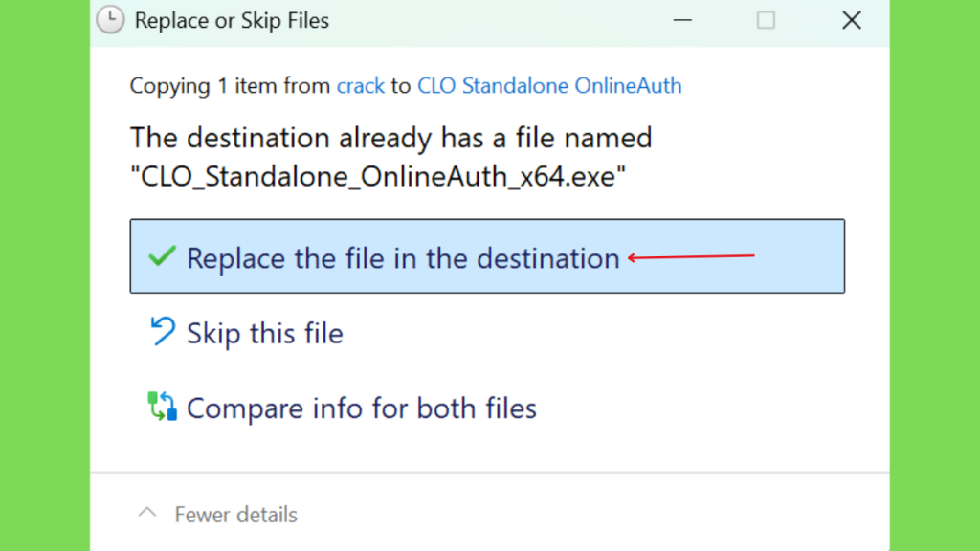The image size is (980, 551).
Task: Click the "CLO_Standalone_OnlineAuth_x64.exe" file name text
Action: point(378,176)
